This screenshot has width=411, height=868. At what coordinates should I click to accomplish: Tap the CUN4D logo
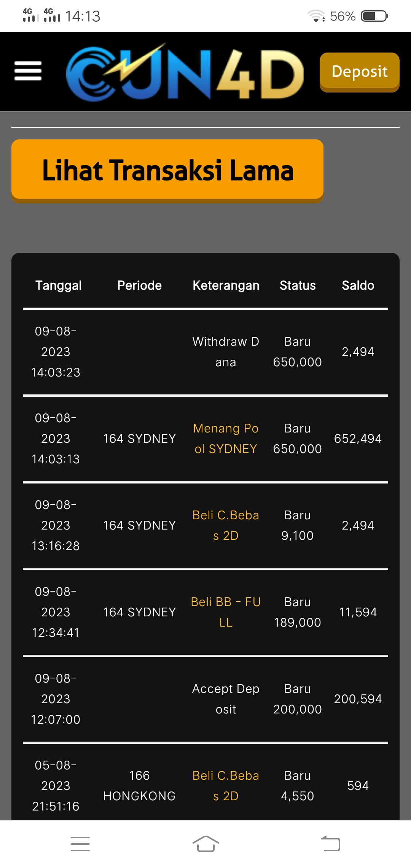(185, 72)
